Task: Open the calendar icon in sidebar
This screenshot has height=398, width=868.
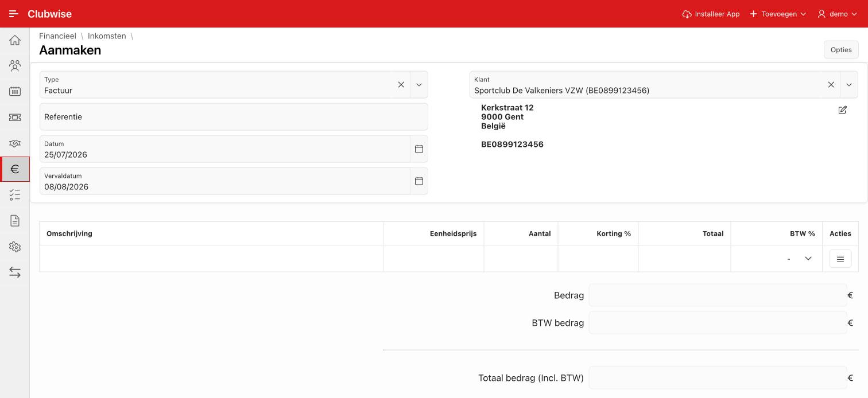Action: pos(15,91)
